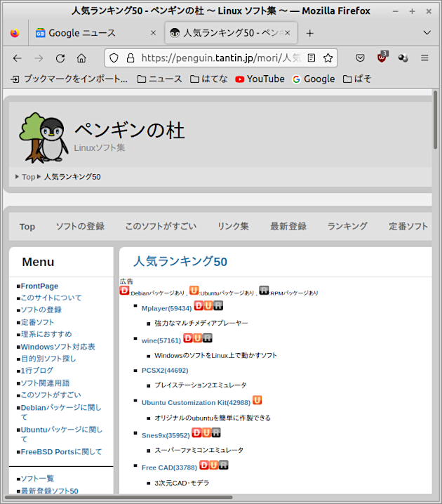
Task: Bookmark this page with the star
Action: coord(328,58)
